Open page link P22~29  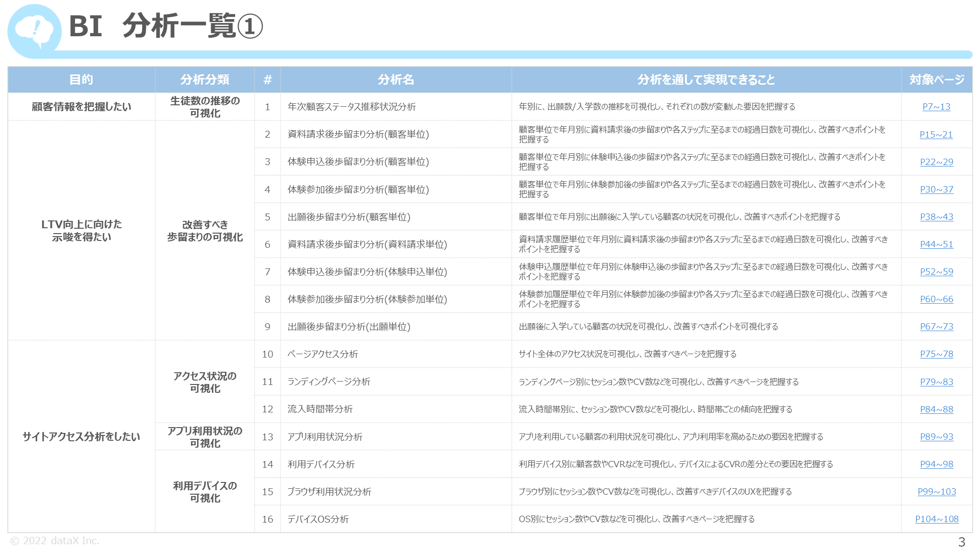click(x=936, y=162)
